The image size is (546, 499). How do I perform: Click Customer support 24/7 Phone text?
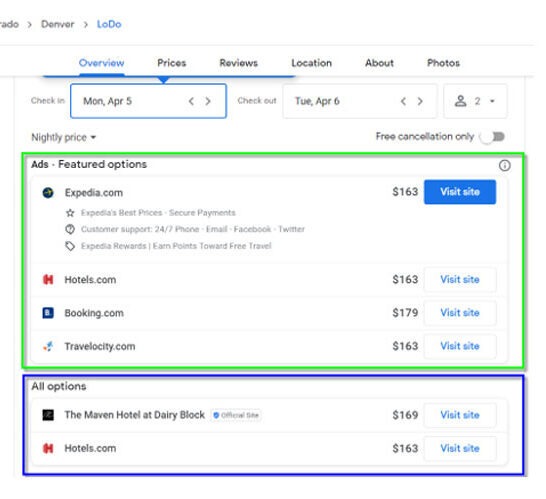click(193, 229)
